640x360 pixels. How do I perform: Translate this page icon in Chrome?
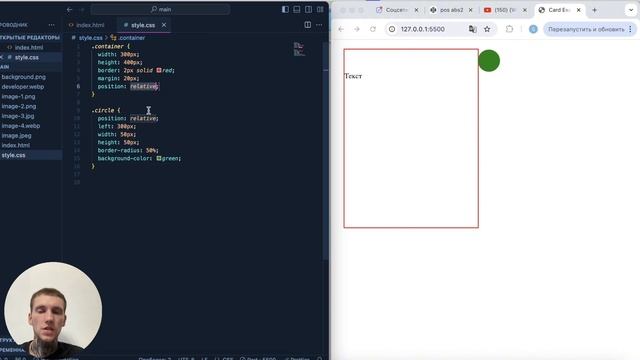coord(472,29)
